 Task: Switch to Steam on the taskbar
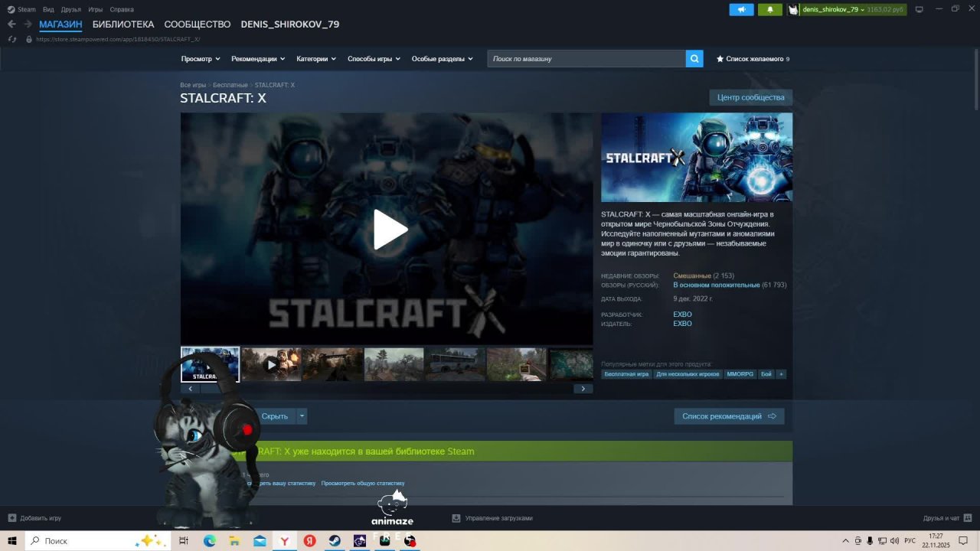(335, 541)
